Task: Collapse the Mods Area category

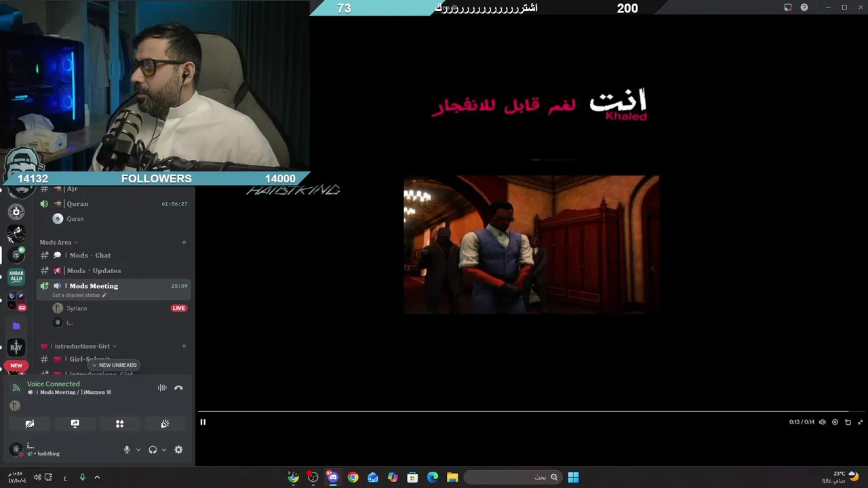Action: pyautogui.click(x=58, y=242)
